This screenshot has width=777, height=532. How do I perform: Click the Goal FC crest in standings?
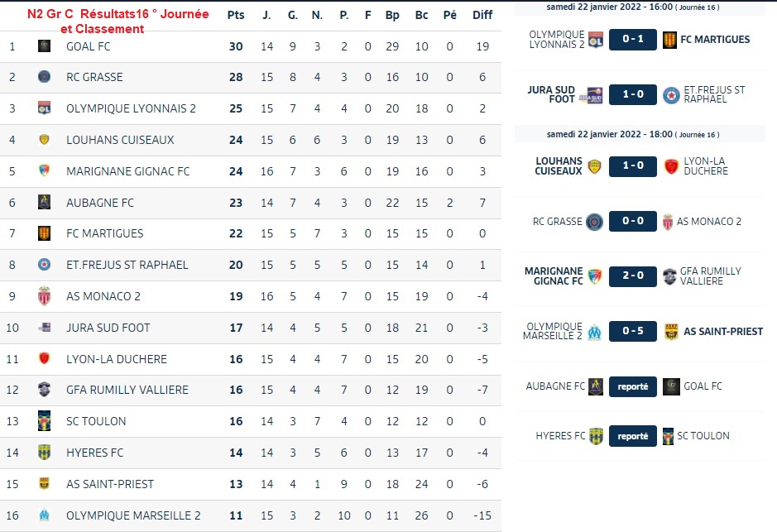tap(44, 46)
